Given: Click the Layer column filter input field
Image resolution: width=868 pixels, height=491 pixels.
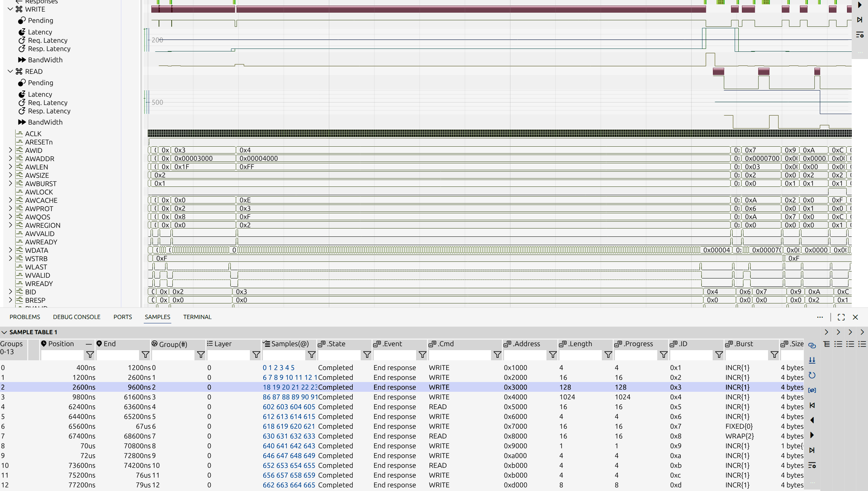Looking at the screenshot, I should (228, 355).
